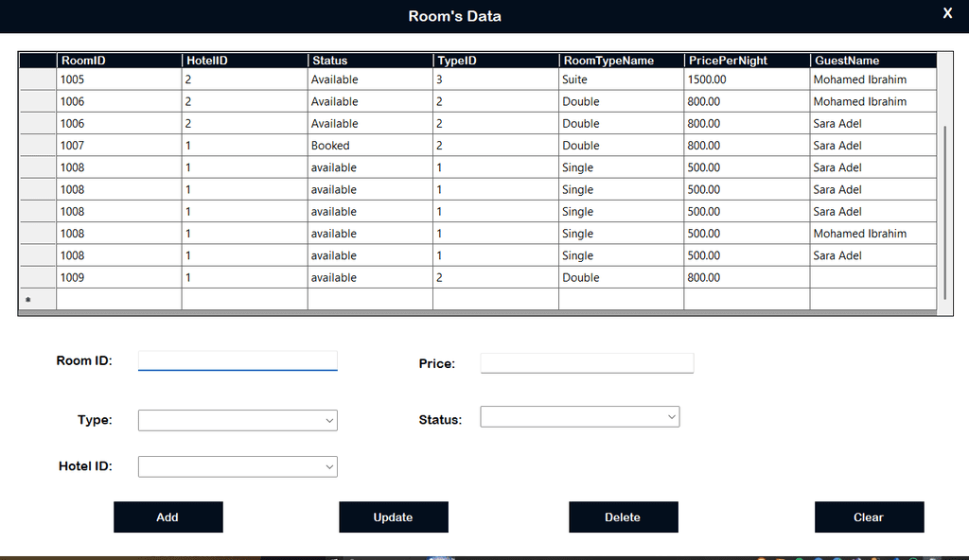Image resolution: width=969 pixels, height=560 pixels.
Task: Select the row header for room 1009
Action: (38, 278)
